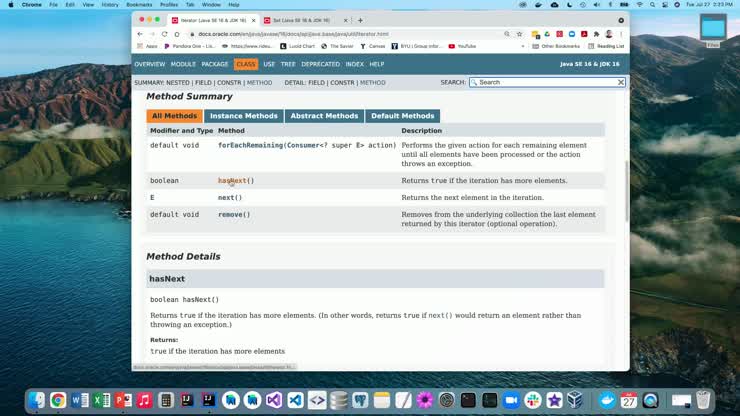Jump to METHOD in the SUMMARY row

point(260,83)
